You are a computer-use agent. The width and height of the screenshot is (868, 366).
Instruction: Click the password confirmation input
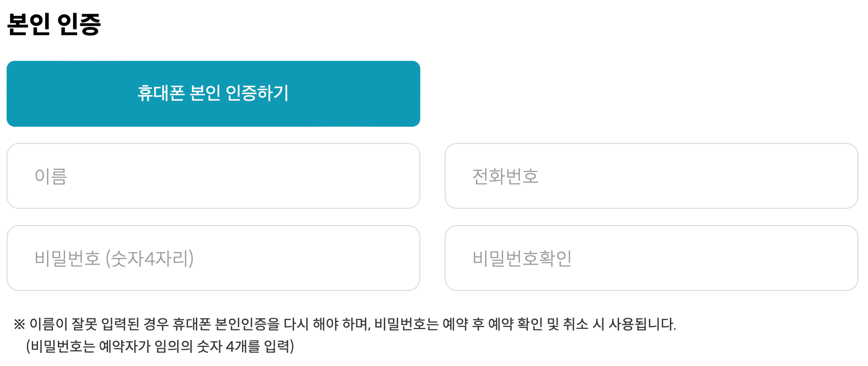tap(650, 258)
